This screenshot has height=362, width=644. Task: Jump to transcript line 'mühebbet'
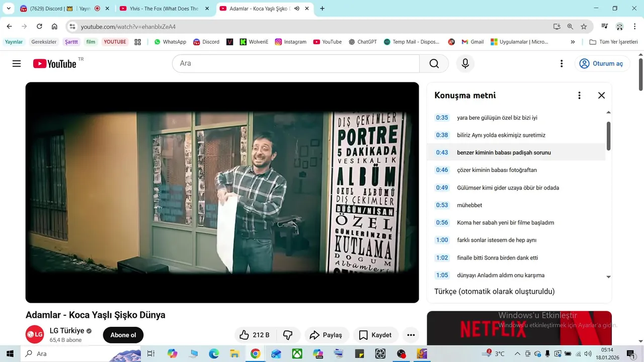coord(516,205)
